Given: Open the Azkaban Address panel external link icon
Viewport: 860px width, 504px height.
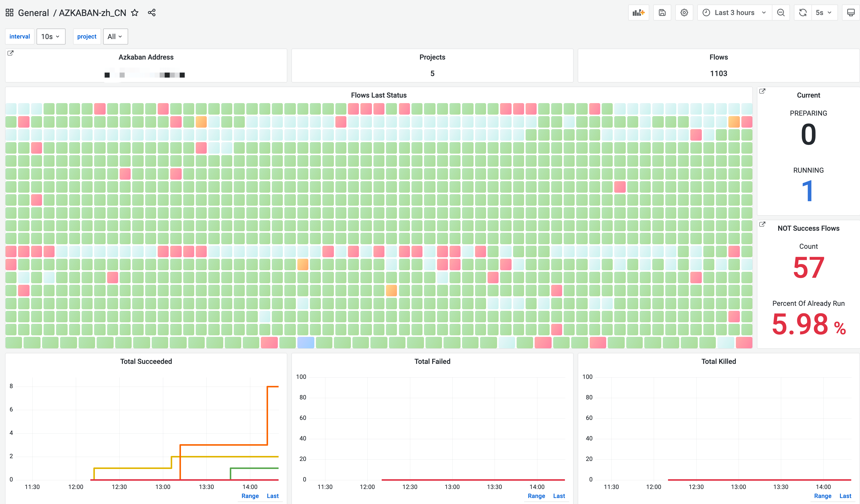Looking at the screenshot, I should (11, 53).
